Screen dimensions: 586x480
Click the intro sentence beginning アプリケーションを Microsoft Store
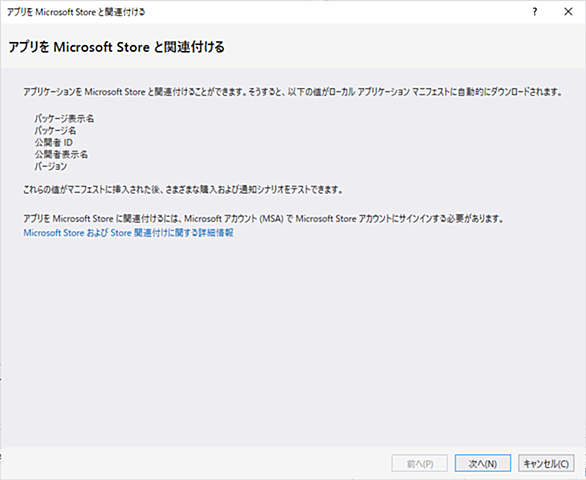pos(293,92)
